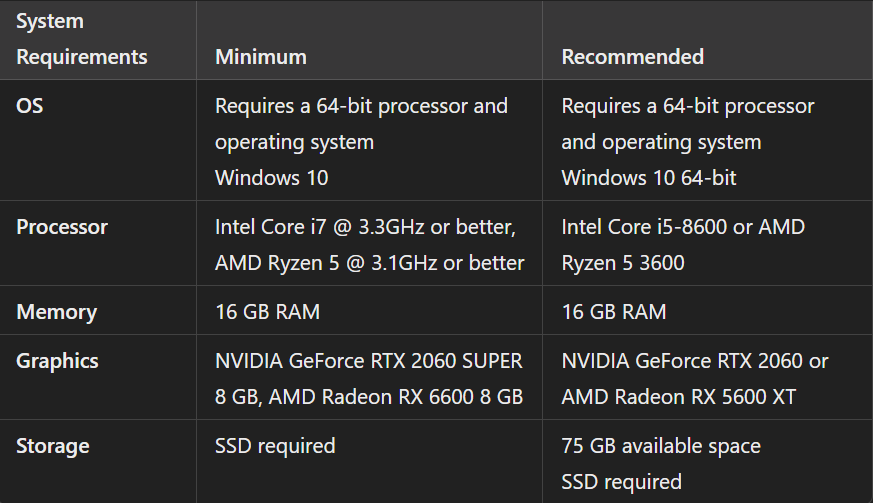Click the "System Requirements" column header
This screenshot has height=503, width=873.
[82, 39]
